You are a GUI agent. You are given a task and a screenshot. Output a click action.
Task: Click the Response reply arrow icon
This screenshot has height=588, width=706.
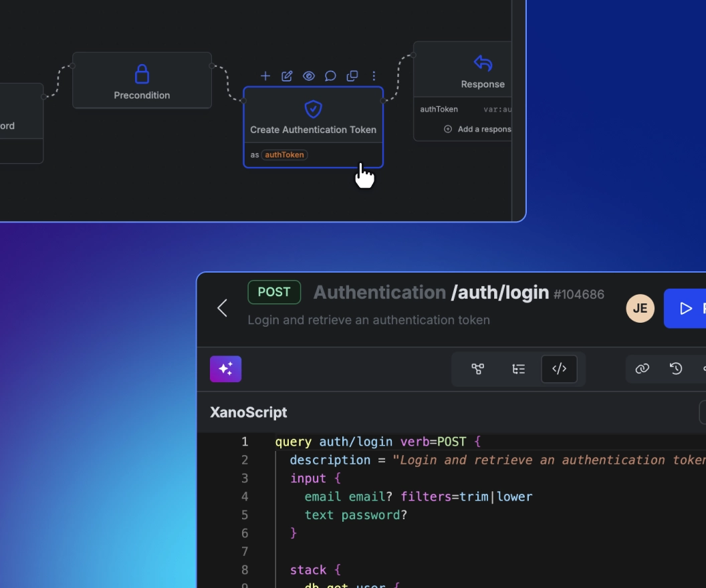coord(483,63)
